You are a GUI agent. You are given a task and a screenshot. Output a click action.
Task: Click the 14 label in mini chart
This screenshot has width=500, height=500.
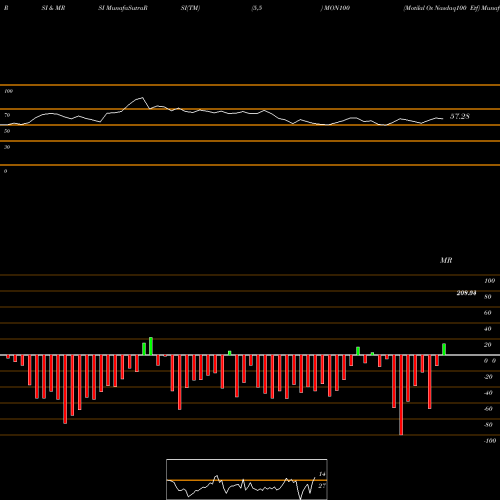point(322,474)
